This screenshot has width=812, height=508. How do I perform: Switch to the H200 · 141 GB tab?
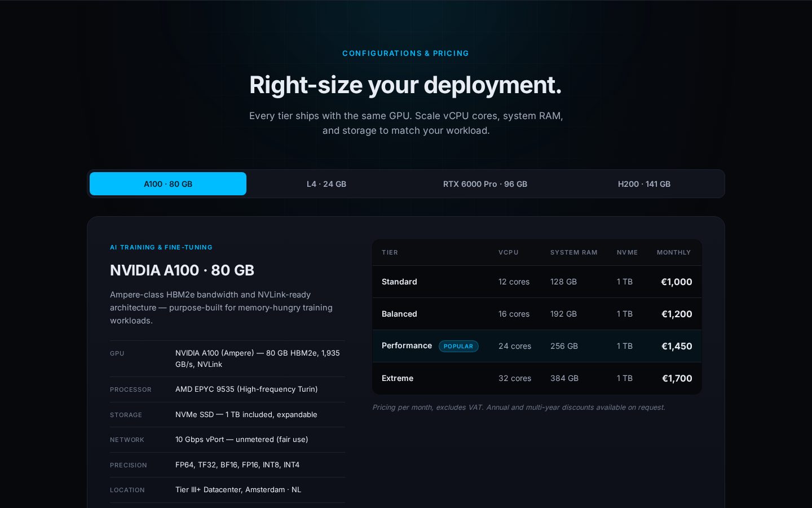(644, 184)
